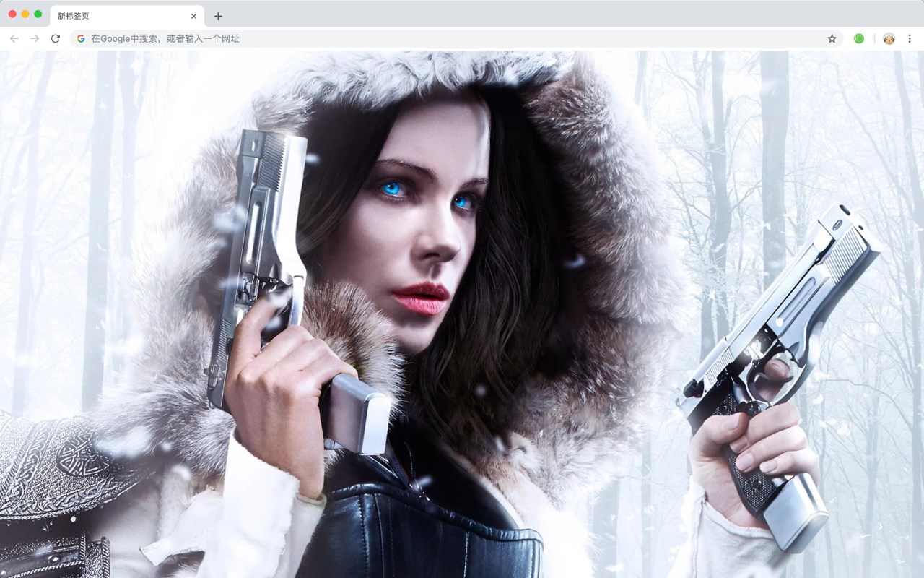Close the 新标签页 tab
Screen dimensions: 924x578
[193, 16]
